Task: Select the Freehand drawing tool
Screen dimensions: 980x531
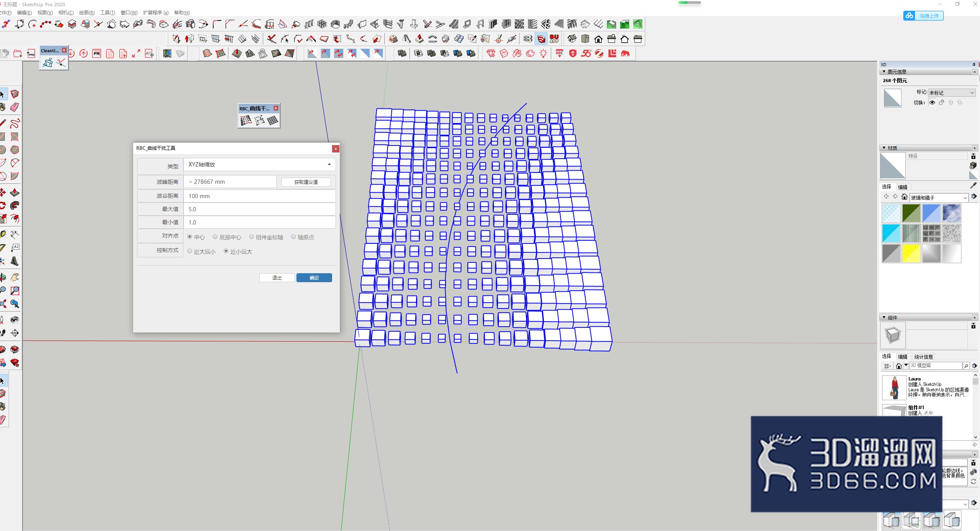Action: coord(15,123)
